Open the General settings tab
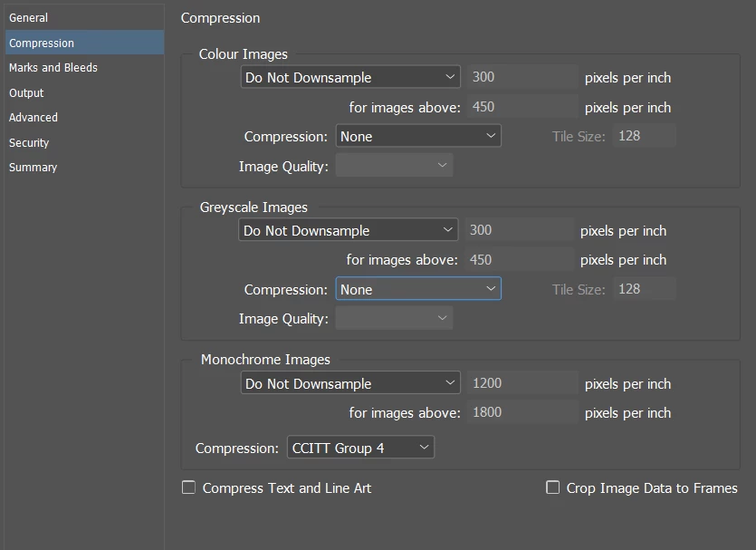This screenshot has width=756, height=550. point(29,18)
